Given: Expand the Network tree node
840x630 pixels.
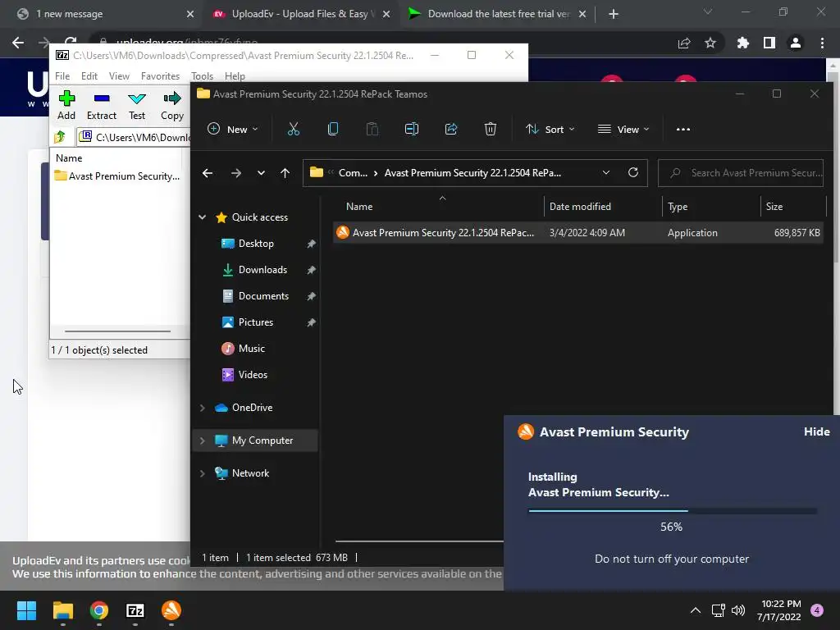Looking at the screenshot, I should pos(202,473).
